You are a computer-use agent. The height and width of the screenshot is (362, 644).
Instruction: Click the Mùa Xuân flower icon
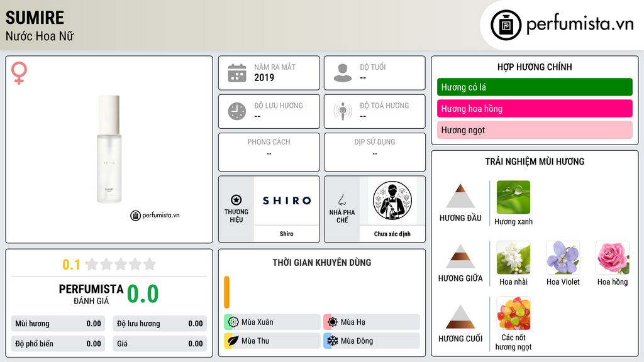233,322
